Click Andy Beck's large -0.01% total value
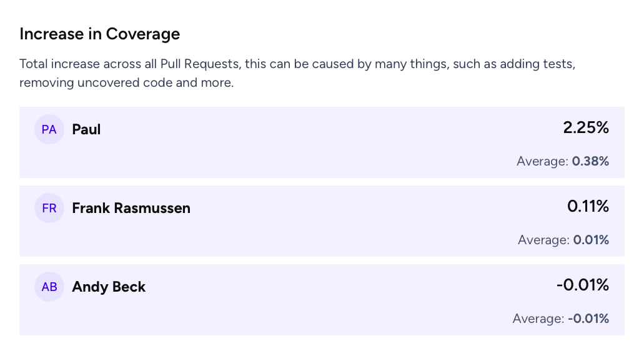The image size is (644, 356). 582,285
